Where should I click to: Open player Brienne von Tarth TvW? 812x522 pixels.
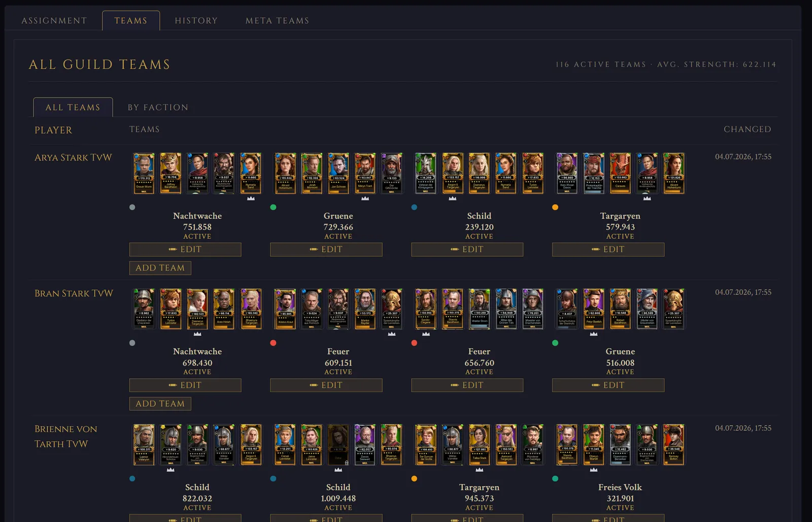click(x=66, y=436)
